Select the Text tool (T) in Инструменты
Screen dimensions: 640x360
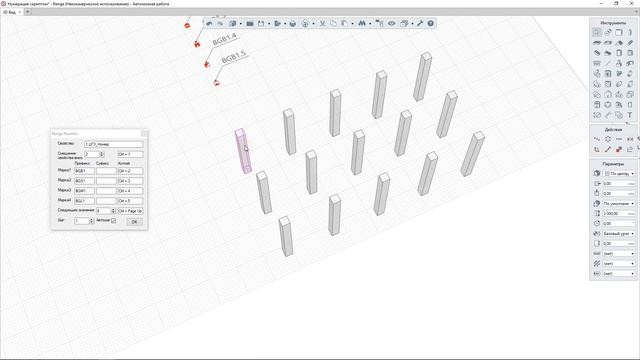pyautogui.click(x=630, y=115)
